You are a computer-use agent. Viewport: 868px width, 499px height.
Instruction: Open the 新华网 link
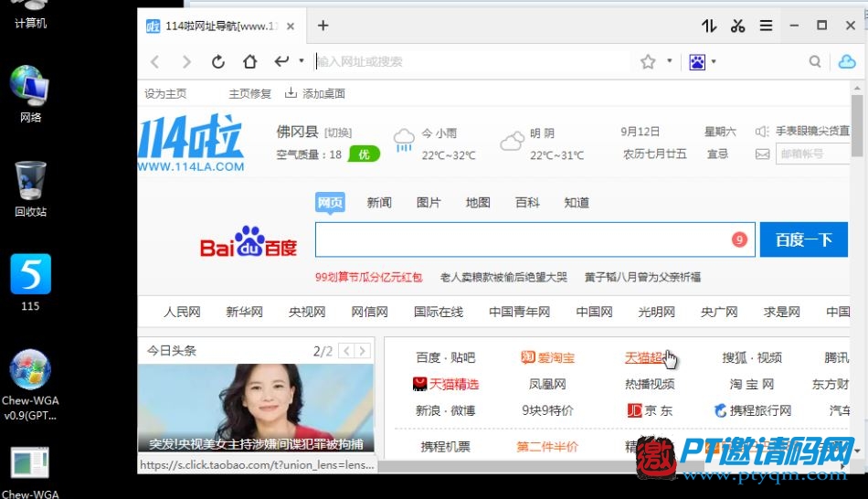[244, 312]
